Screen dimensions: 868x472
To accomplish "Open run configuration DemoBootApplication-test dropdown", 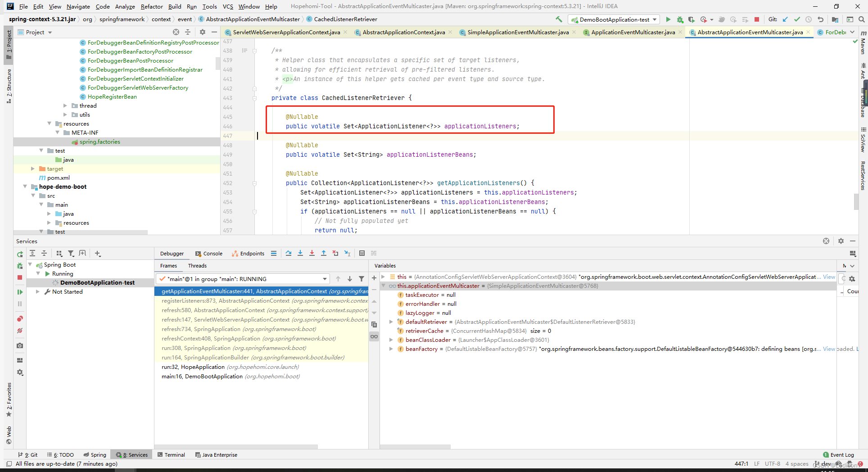I will [614, 19].
